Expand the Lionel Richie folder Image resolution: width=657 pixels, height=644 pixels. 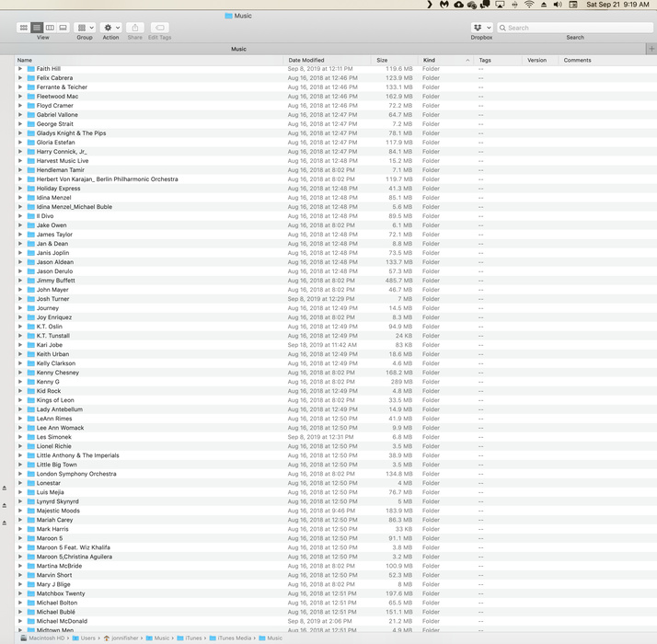(x=20, y=446)
